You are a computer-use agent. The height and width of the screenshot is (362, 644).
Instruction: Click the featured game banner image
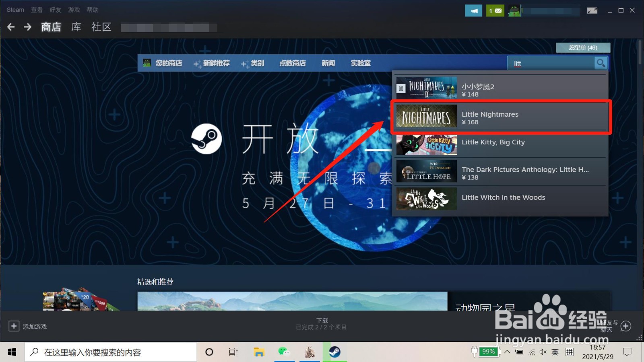292,301
